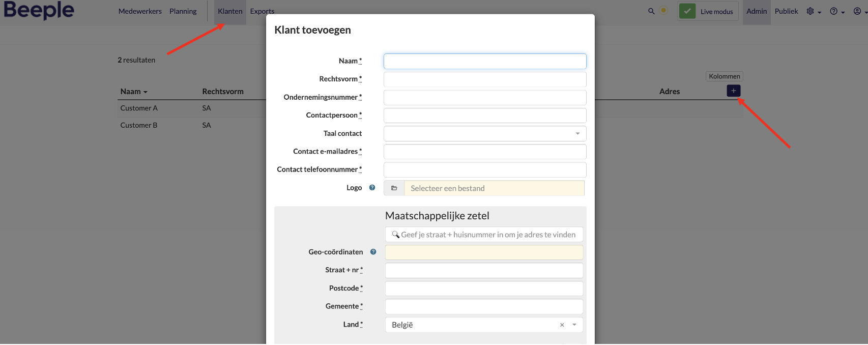Viewport: 868px width, 345px height.
Task: Focus the Contact e-mailadres field
Action: tap(485, 152)
